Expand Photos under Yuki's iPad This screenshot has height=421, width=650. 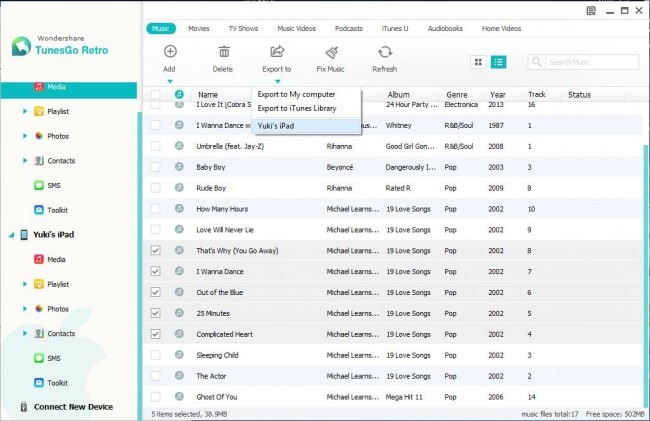[x=24, y=309]
